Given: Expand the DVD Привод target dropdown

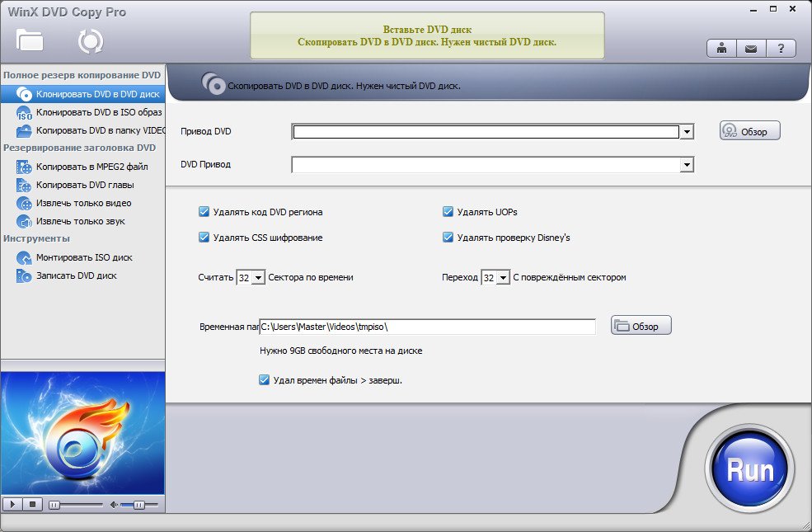Looking at the screenshot, I should [x=687, y=165].
